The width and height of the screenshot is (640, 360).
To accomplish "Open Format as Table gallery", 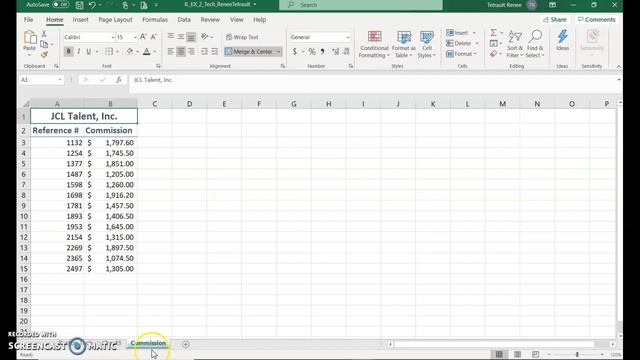I will pos(404,44).
